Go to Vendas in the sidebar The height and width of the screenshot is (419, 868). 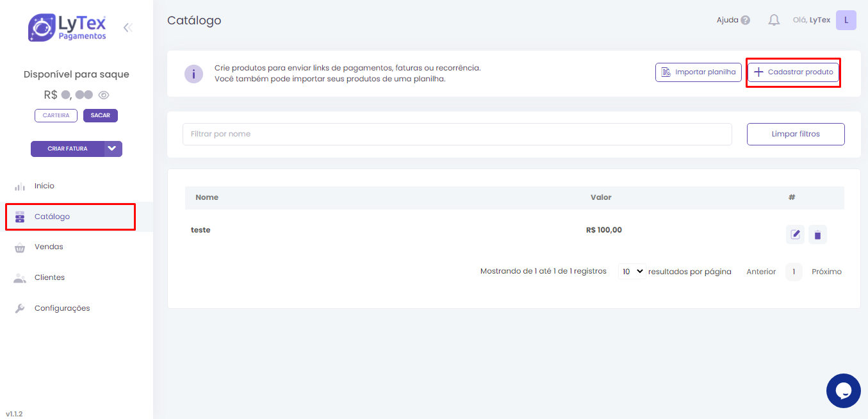click(x=49, y=247)
